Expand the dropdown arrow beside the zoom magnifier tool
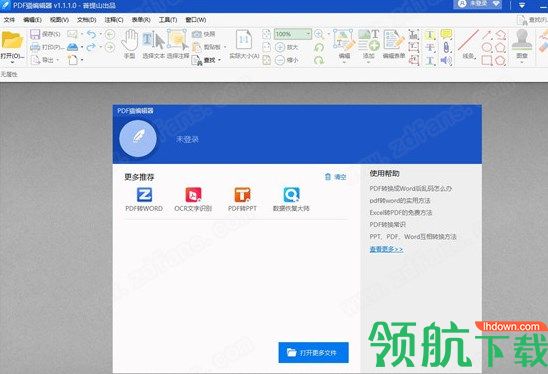548x374 pixels. tap(329, 34)
